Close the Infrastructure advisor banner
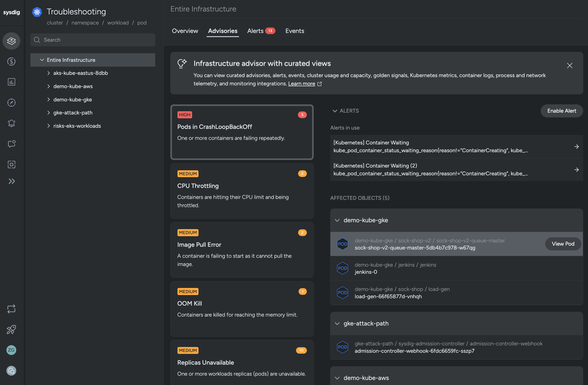 [569, 65]
